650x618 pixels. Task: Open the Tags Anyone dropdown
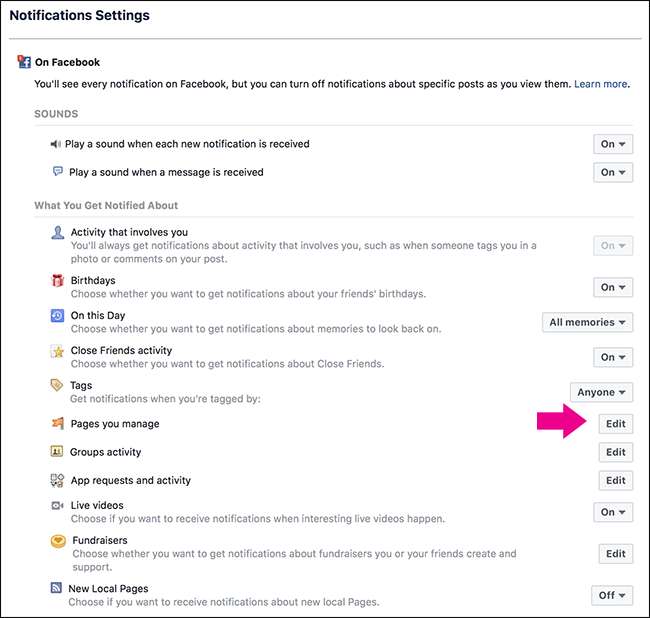pyautogui.click(x=601, y=392)
